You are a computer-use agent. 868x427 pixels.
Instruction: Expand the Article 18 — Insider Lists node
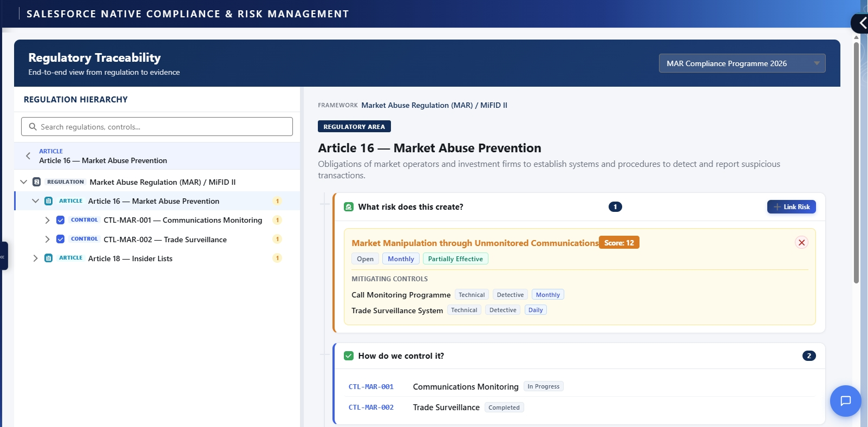click(x=35, y=258)
